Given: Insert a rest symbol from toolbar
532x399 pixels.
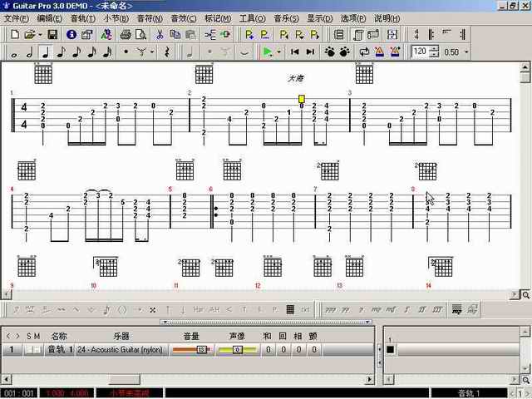Looking at the screenshot, I should 167,52.
